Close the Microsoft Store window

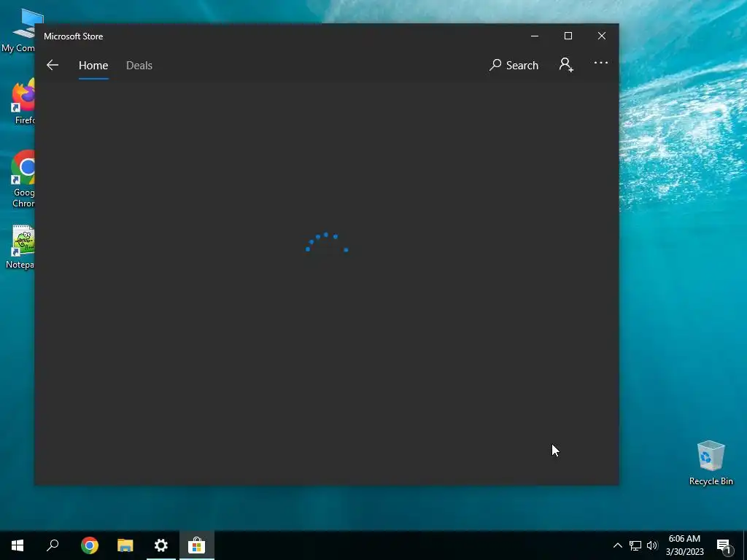[602, 36]
